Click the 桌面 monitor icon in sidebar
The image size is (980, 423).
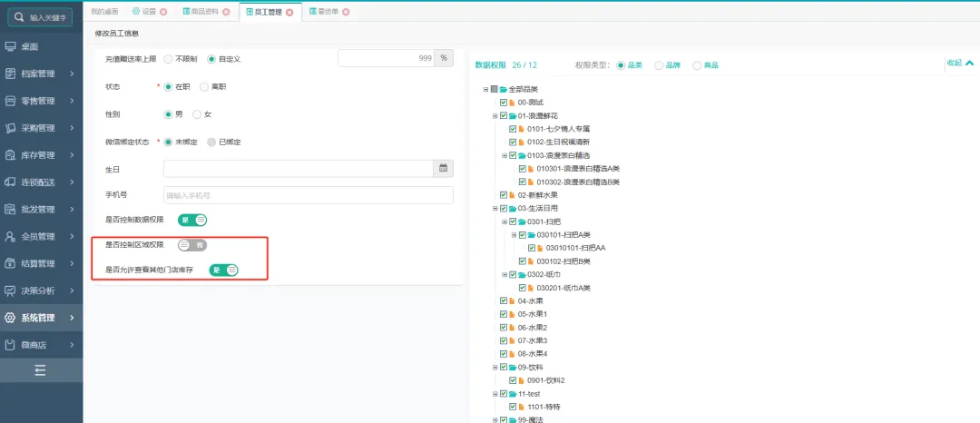click(x=11, y=46)
